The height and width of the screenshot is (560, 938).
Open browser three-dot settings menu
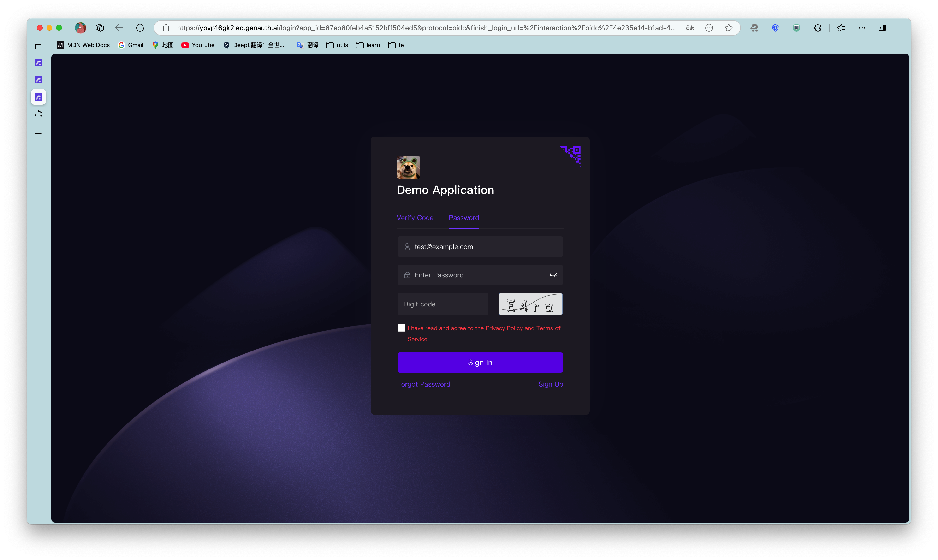point(862,28)
